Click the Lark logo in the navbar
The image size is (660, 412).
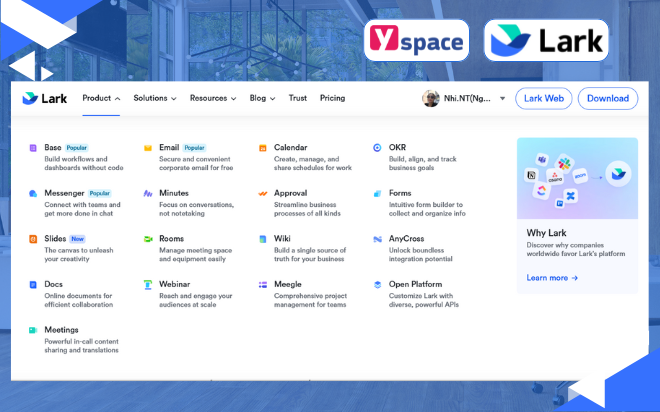45,98
